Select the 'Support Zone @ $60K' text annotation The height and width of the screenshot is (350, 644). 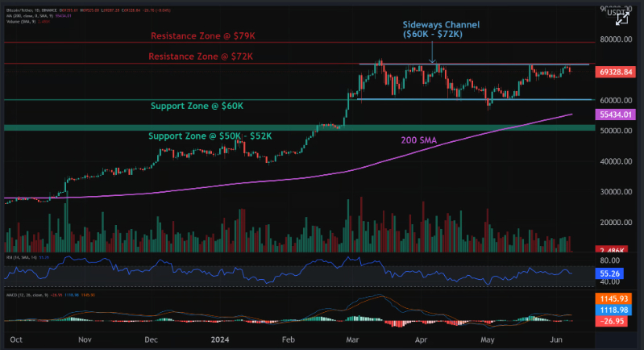click(199, 106)
